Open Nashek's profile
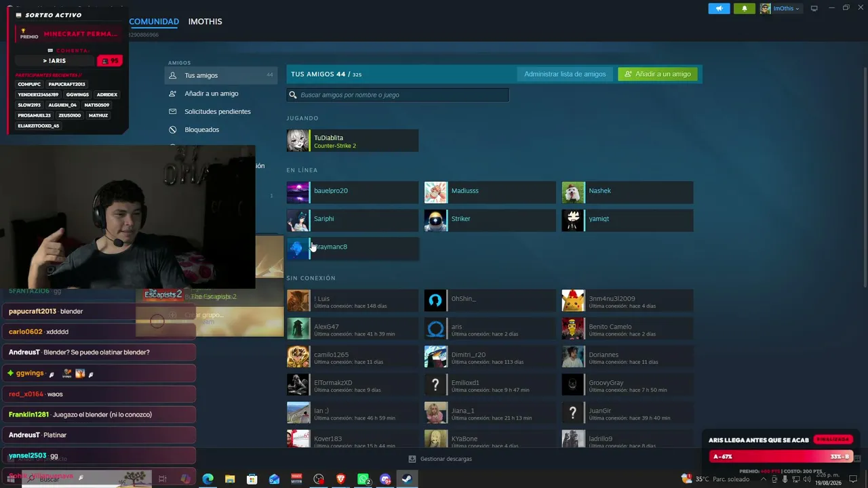Image resolution: width=868 pixels, height=488 pixels. 627,192
